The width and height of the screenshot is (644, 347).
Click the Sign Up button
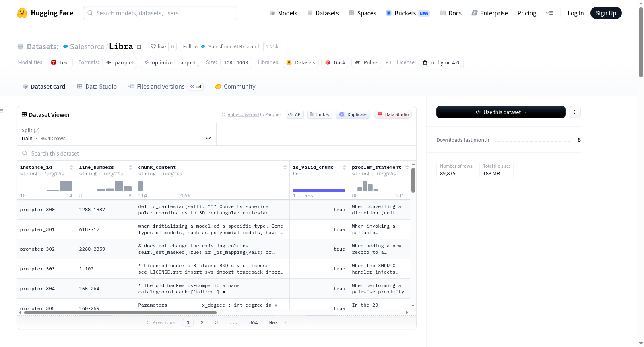606,13
